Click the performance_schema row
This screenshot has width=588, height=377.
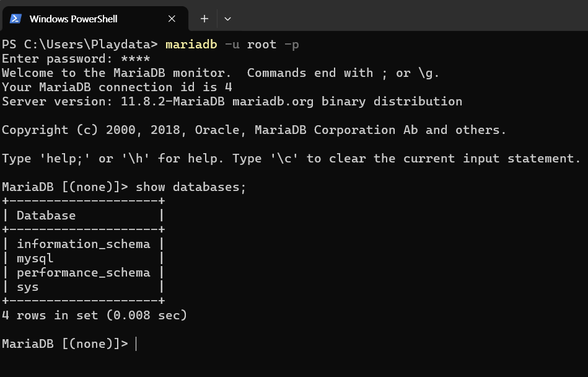(x=83, y=272)
